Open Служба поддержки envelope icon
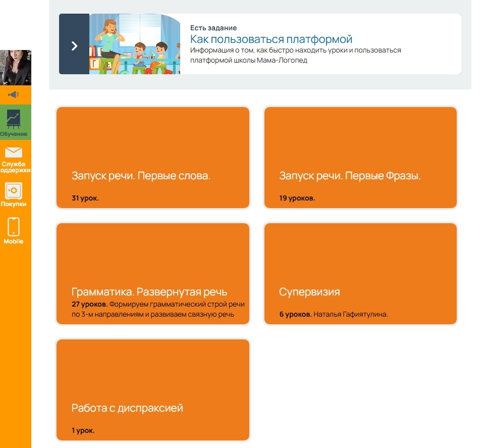The height and width of the screenshot is (448, 486). tap(14, 153)
